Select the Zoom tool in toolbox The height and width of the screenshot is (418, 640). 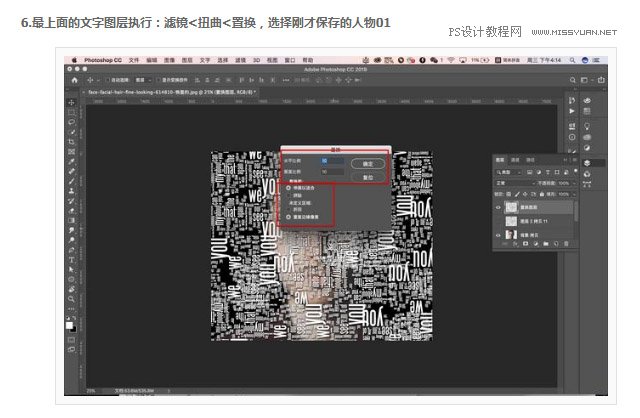point(71,299)
